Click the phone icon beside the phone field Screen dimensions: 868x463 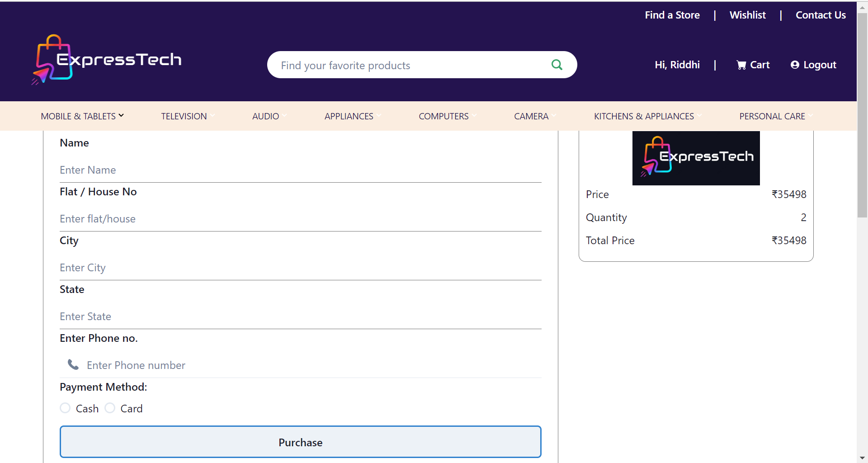[72, 364]
